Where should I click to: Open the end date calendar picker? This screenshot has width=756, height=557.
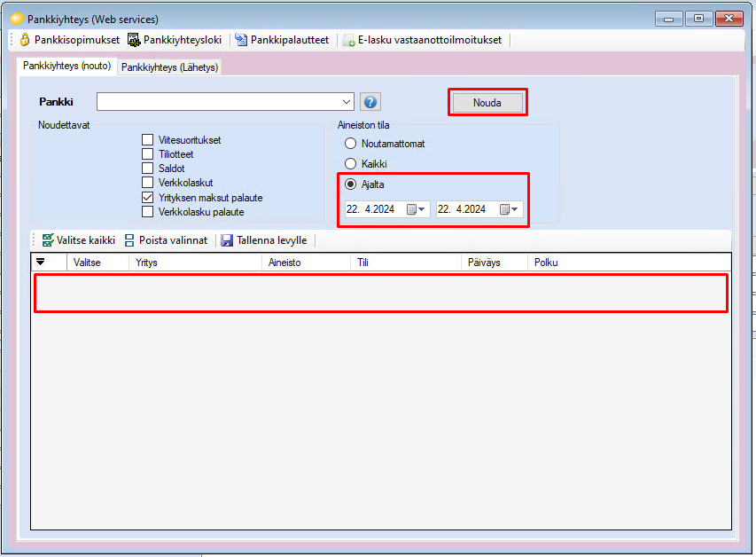click(509, 210)
